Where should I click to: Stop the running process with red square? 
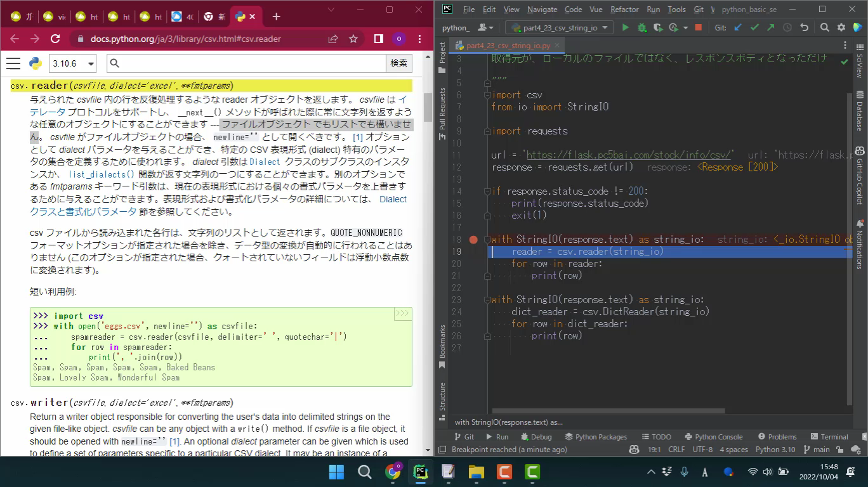(699, 27)
